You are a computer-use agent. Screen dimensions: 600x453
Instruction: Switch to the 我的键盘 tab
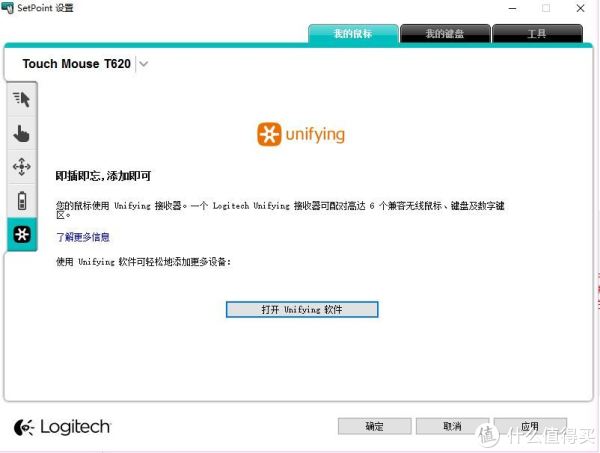coord(445,34)
